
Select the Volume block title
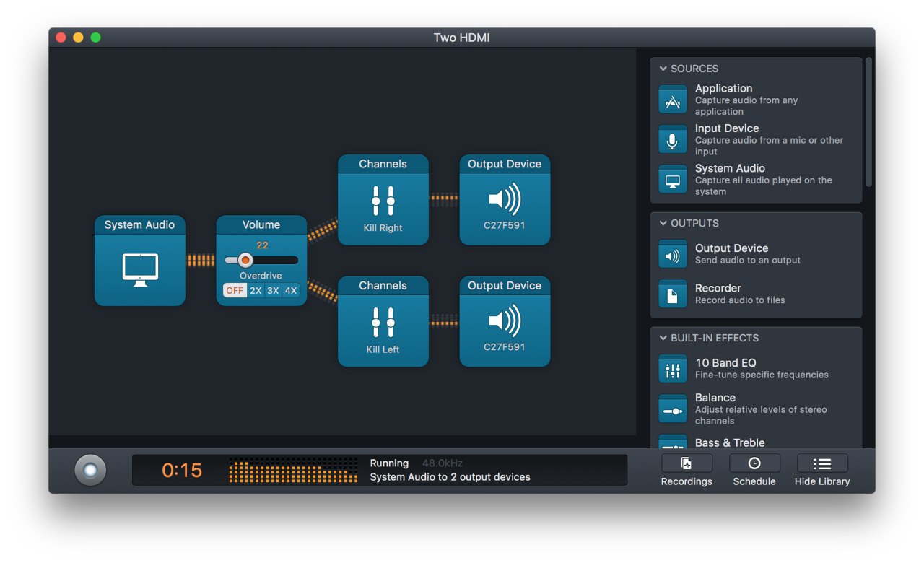pyautogui.click(x=261, y=224)
